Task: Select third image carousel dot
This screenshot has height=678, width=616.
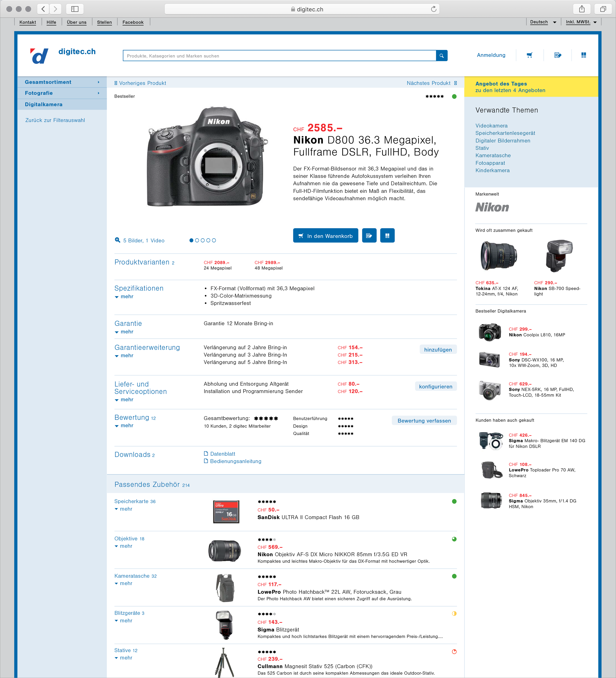Action: coord(203,240)
